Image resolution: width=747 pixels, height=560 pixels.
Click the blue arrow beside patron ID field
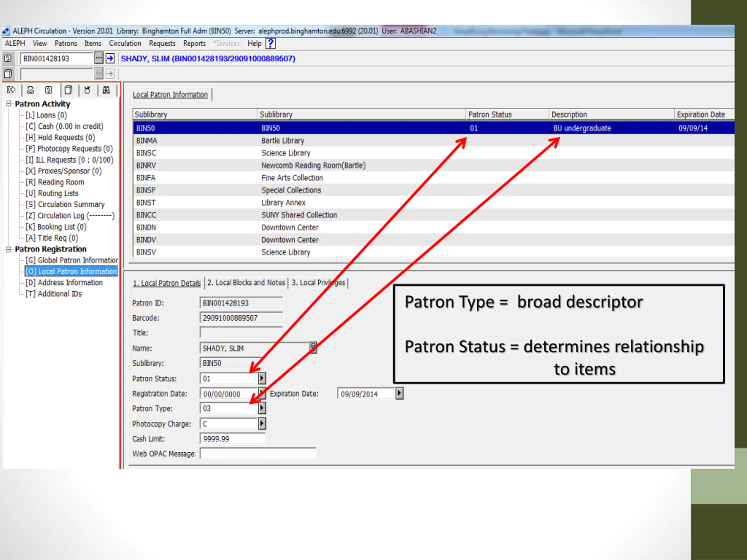coord(110,58)
